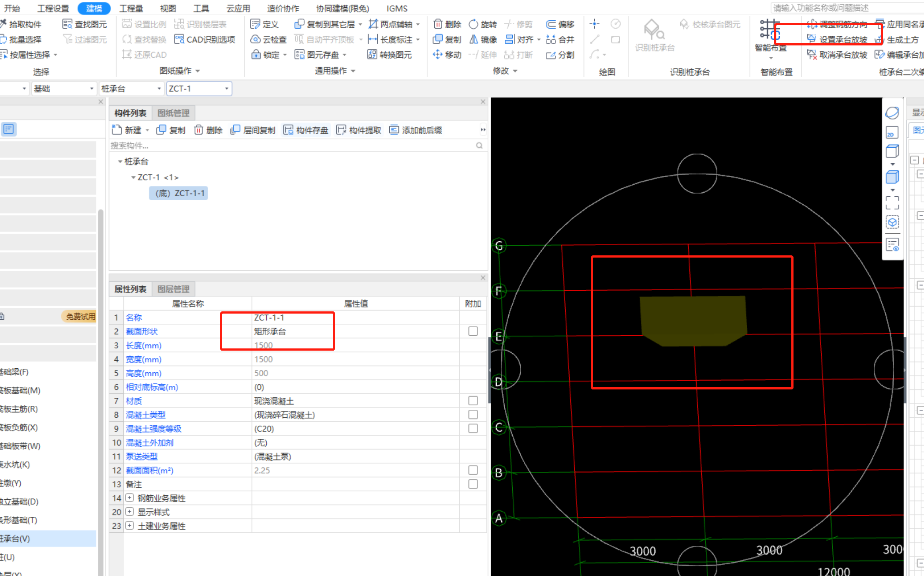Click 构件存盘 button in toolbar
This screenshot has width=924, height=576.
pyautogui.click(x=306, y=130)
